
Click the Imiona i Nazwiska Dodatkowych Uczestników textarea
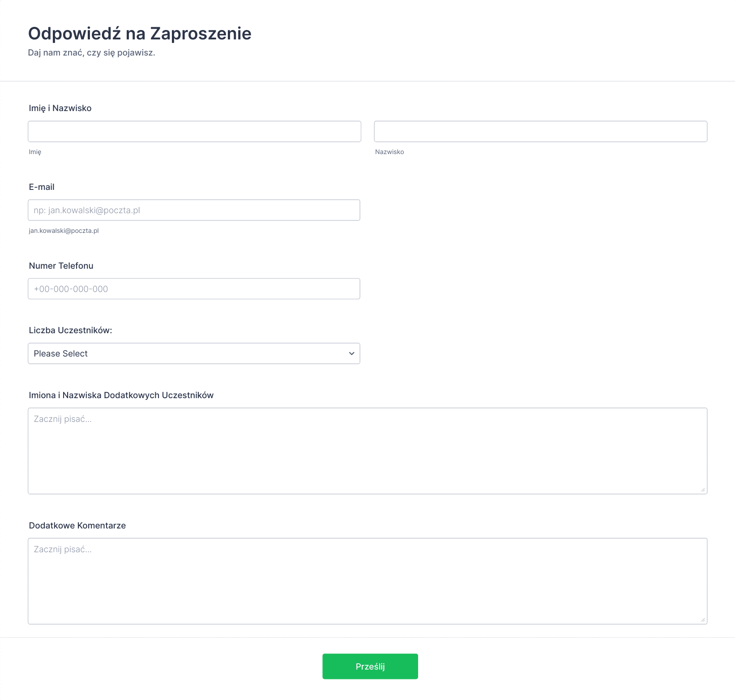pyautogui.click(x=367, y=451)
